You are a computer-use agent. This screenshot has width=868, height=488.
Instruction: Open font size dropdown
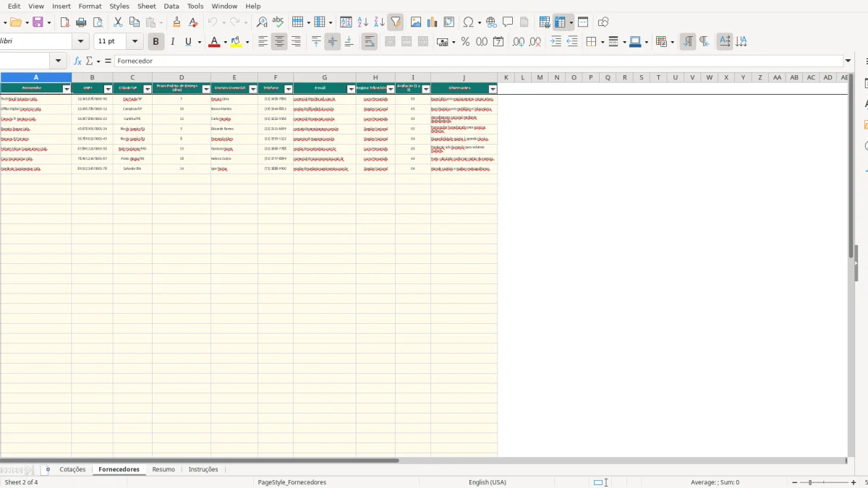point(135,42)
